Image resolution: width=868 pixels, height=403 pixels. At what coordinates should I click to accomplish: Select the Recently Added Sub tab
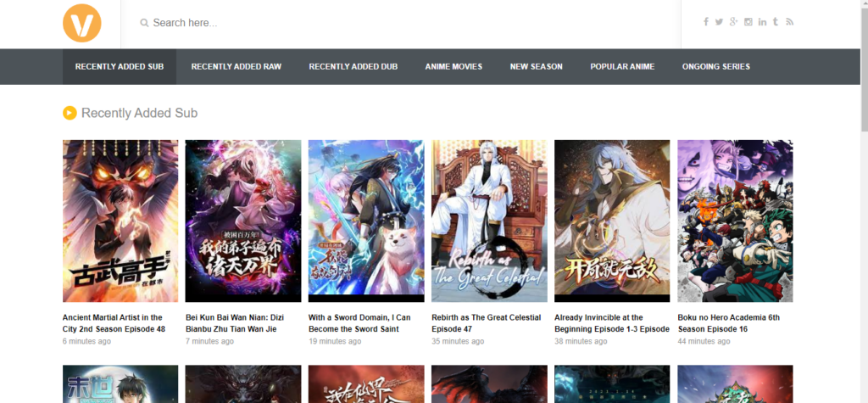[x=120, y=66]
